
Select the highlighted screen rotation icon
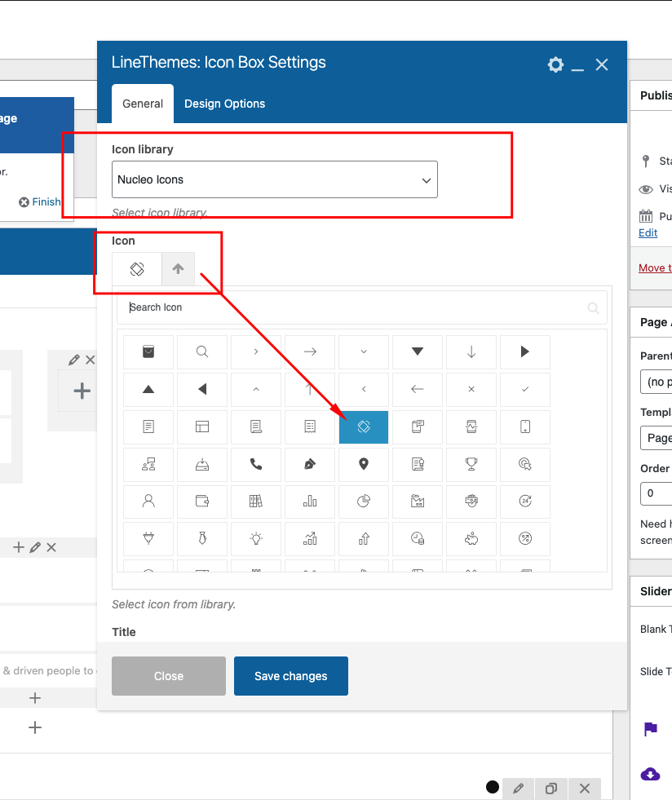click(364, 427)
